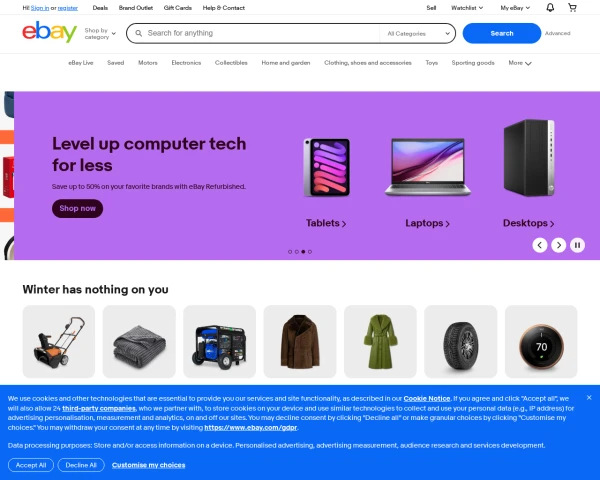This screenshot has height=480, width=600.
Task: Select the last carousel dot indicator
Action: tap(310, 252)
